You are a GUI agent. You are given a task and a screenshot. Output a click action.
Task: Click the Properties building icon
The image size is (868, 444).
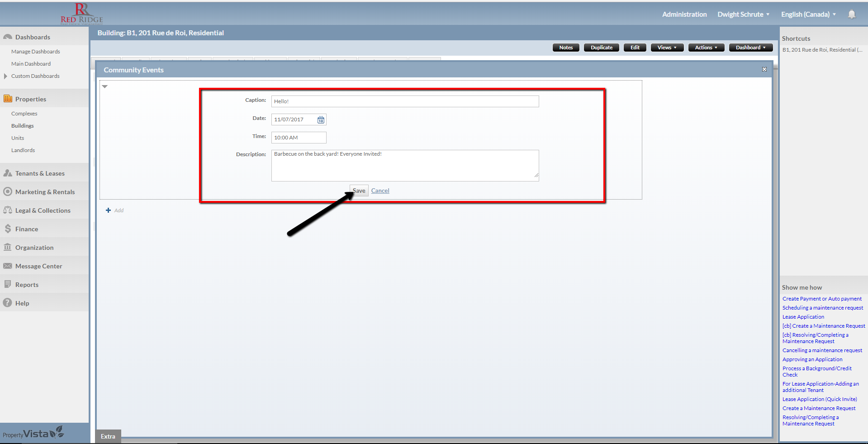point(8,99)
